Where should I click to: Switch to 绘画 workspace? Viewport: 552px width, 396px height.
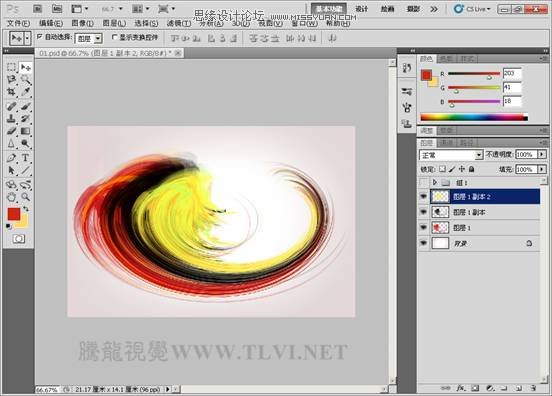click(387, 9)
